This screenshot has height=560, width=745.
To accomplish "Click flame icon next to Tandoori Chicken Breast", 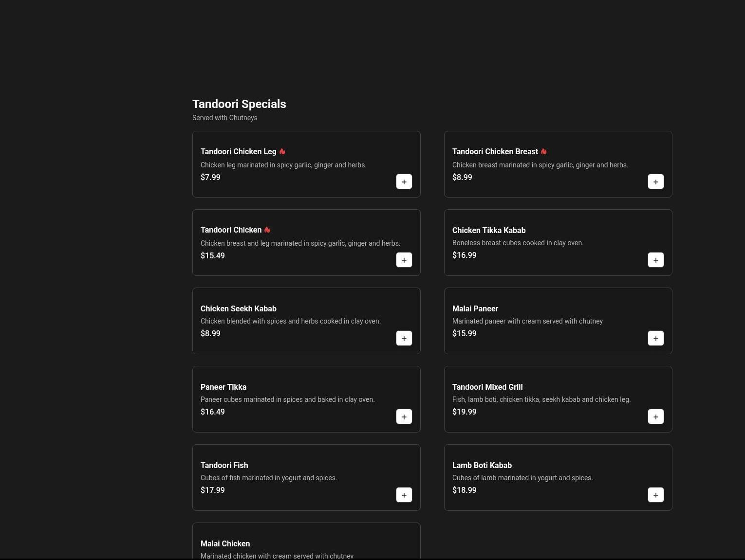I will pos(543,151).
